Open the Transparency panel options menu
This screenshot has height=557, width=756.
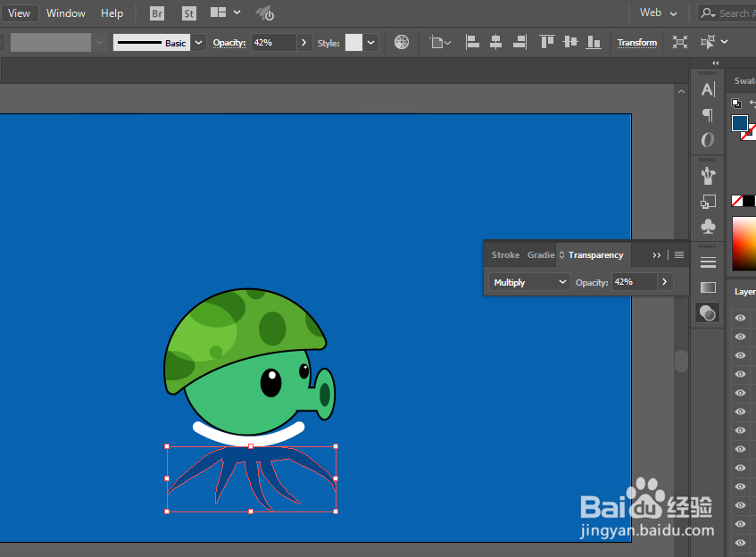click(679, 254)
